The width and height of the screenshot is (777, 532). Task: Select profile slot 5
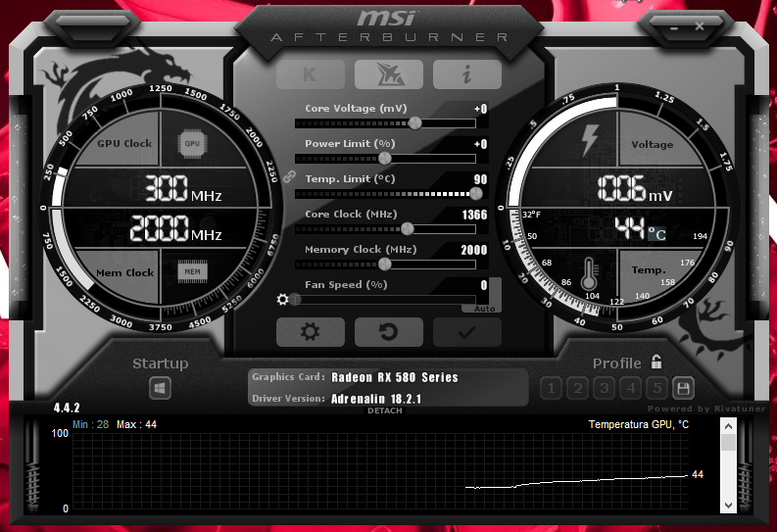[657, 388]
